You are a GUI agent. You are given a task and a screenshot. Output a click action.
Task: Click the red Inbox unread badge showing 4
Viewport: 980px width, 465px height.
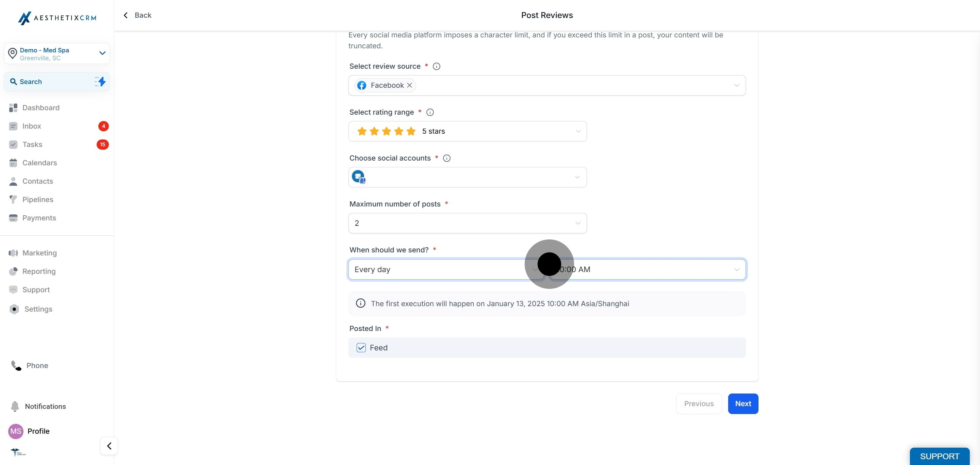click(x=103, y=126)
